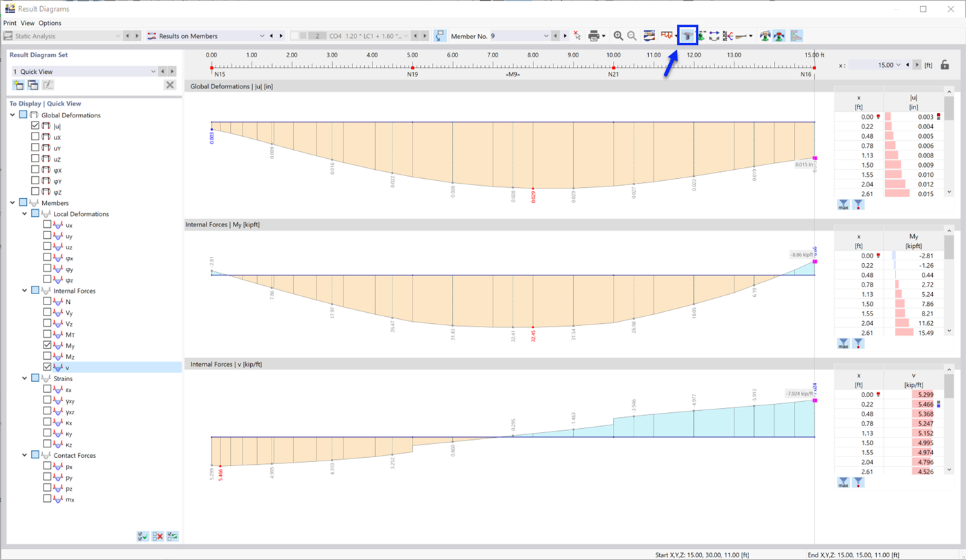Screen dimensions: 966x560
Task: Click the printer icon in the toolbar
Action: [593, 36]
